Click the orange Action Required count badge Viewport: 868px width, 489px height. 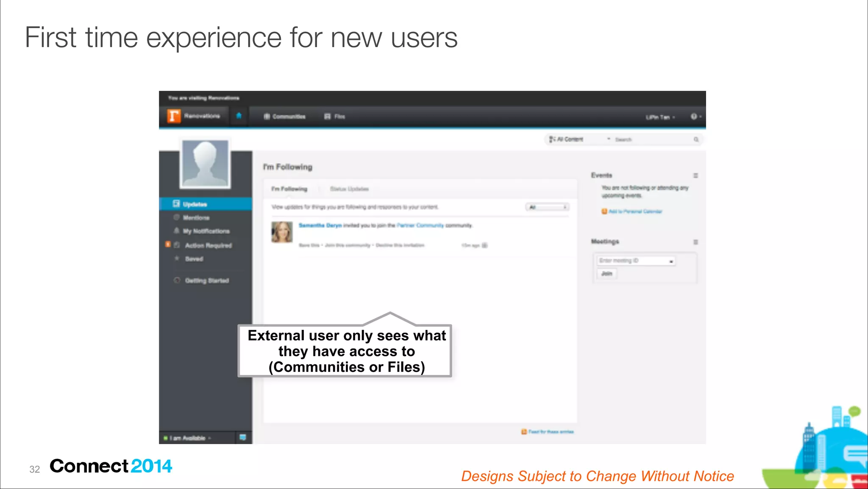[x=168, y=244]
